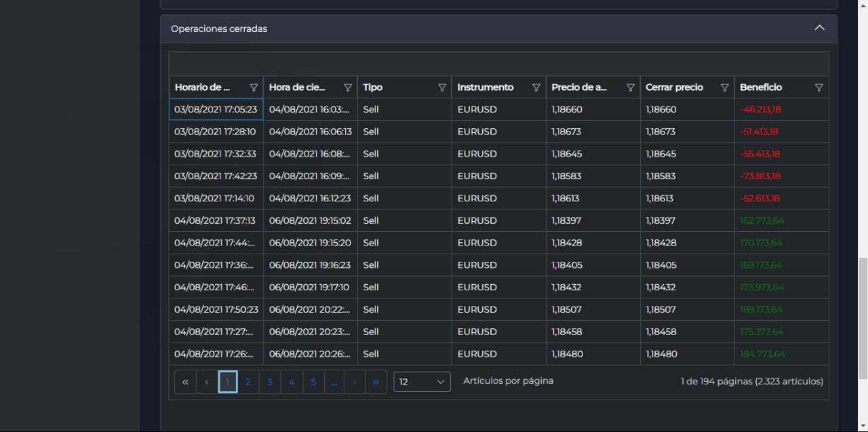Viewport: 868px width, 432px height.
Task: Open the items per page dropdown
Action: click(422, 382)
